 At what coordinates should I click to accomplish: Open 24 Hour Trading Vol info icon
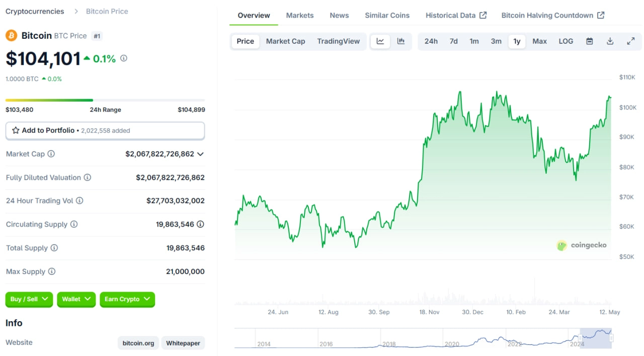pyautogui.click(x=79, y=201)
